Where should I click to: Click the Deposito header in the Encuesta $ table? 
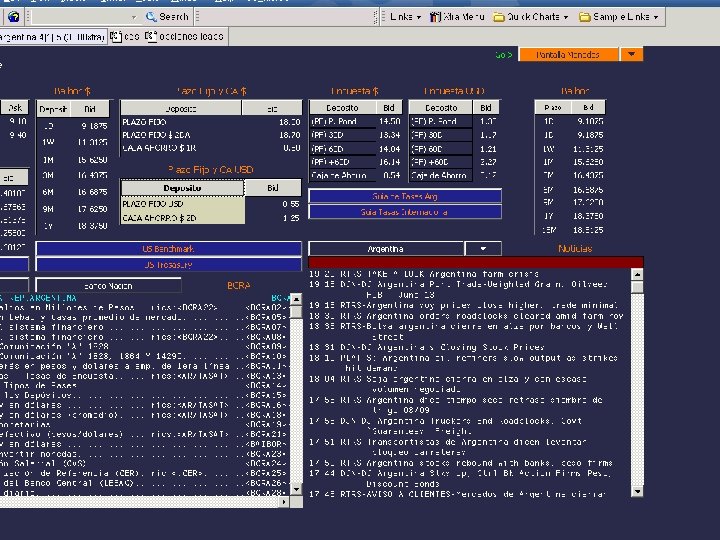click(x=342, y=107)
